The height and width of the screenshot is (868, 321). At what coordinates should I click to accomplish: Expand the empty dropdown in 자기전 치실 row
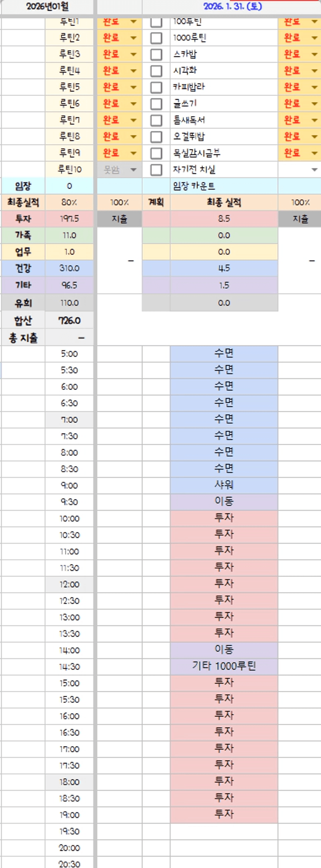tap(314, 170)
